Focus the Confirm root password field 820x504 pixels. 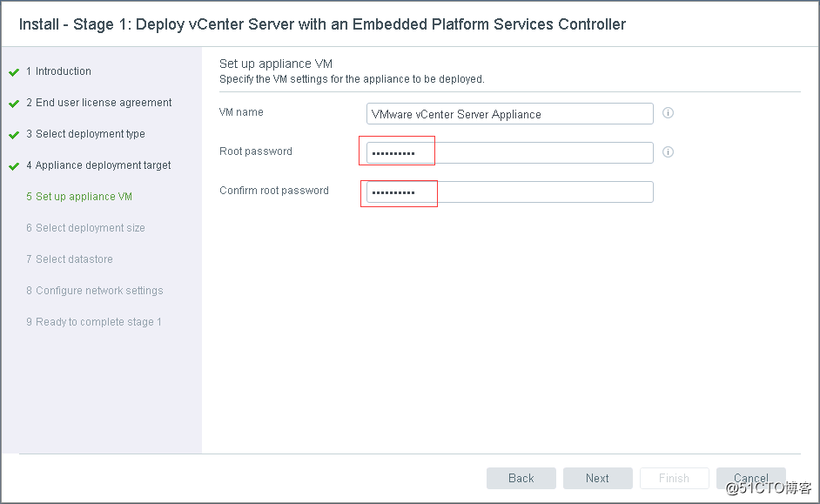(x=510, y=192)
